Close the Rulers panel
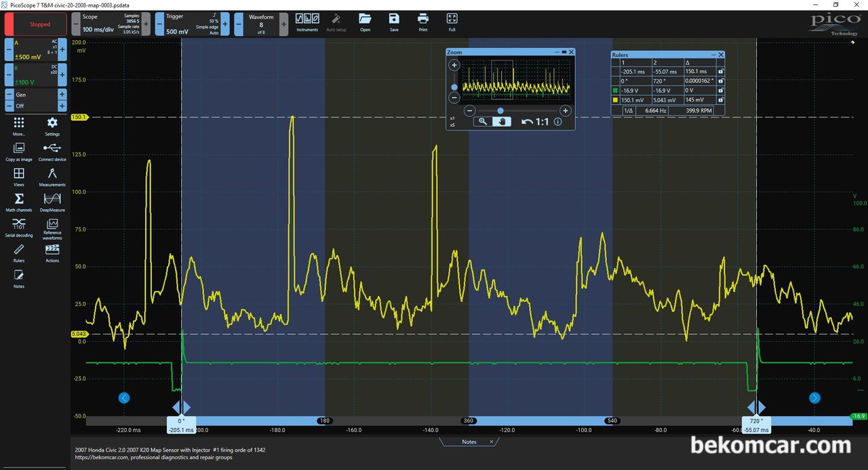The height and width of the screenshot is (470, 868). 721,54
